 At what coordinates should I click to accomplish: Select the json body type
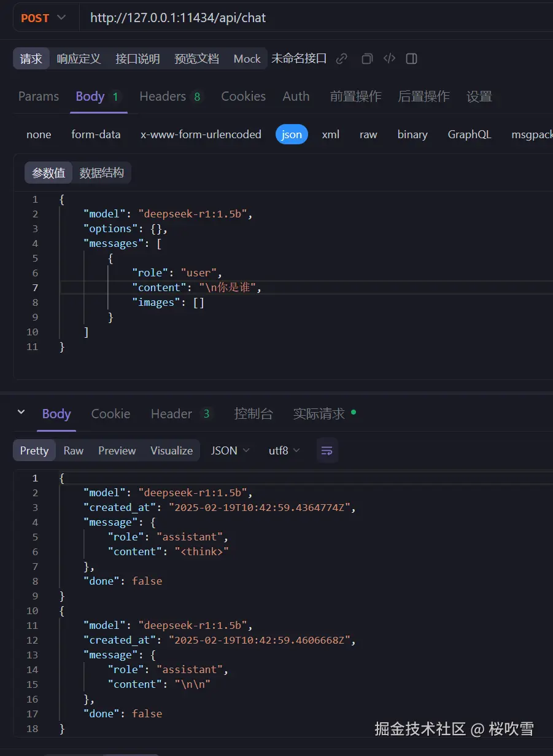(292, 134)
